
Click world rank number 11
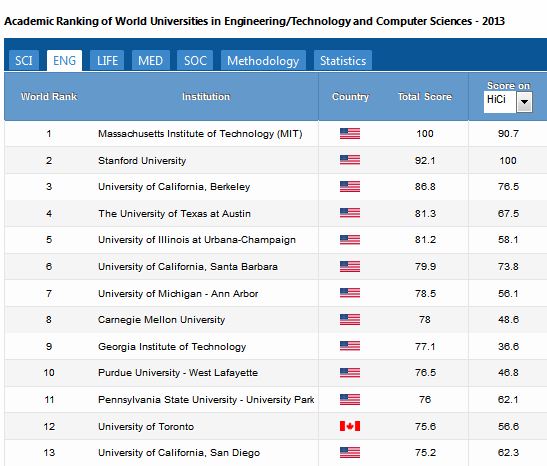(49, 399)
